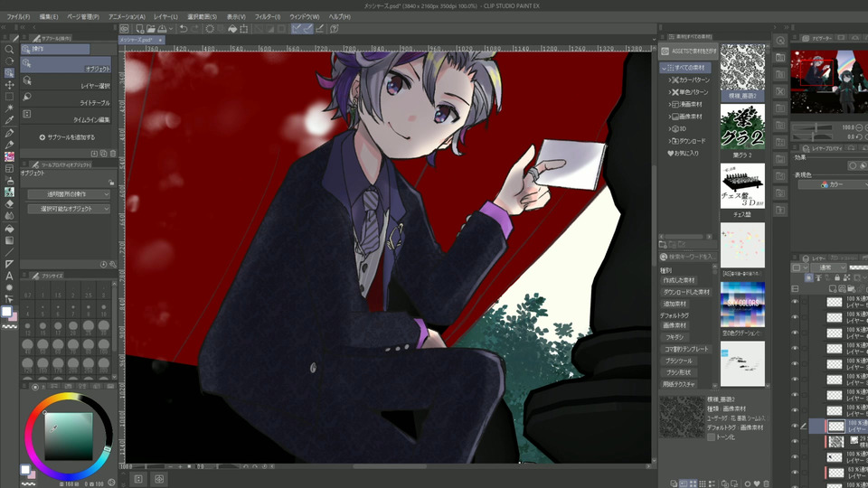Select the Text tool (A)
The image size is (868, 488).
point(9,276)
